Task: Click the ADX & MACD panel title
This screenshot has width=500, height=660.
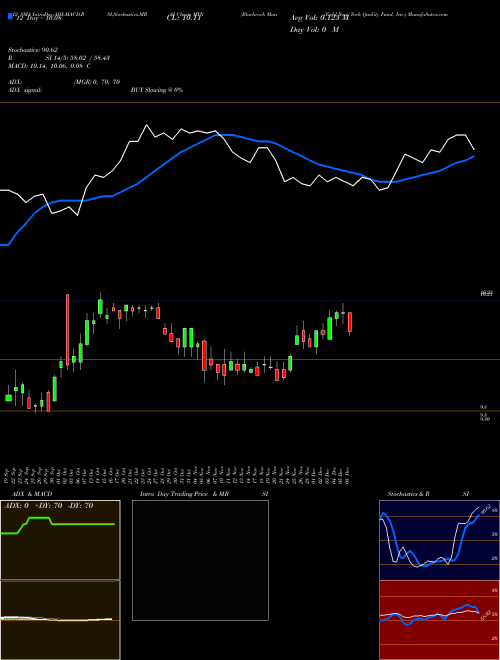Action: [x=32, y=494]
